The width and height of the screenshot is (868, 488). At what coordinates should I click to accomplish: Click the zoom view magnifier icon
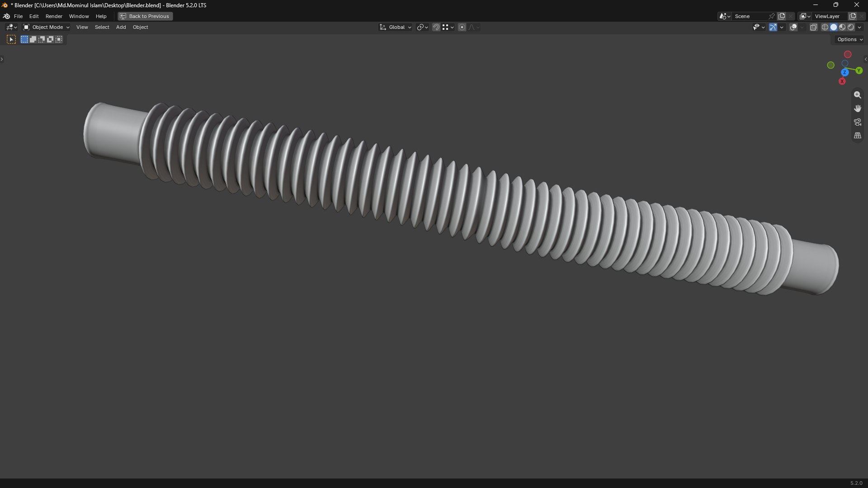(x=857, y=95)
